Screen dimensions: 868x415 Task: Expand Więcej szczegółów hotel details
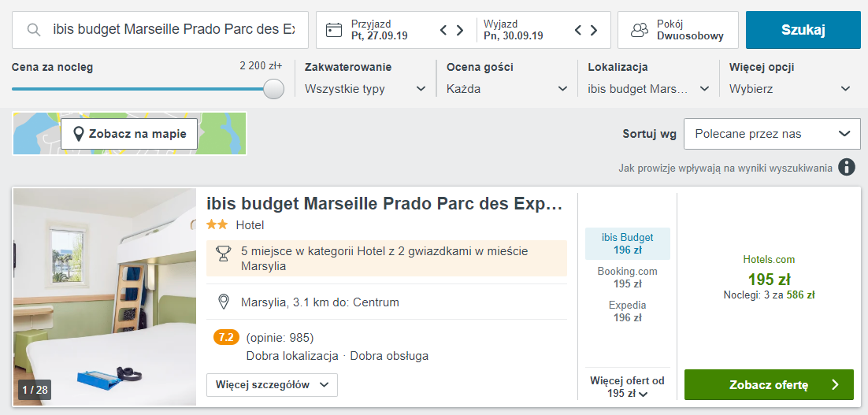pyautogui.click(x=272, y=385)
